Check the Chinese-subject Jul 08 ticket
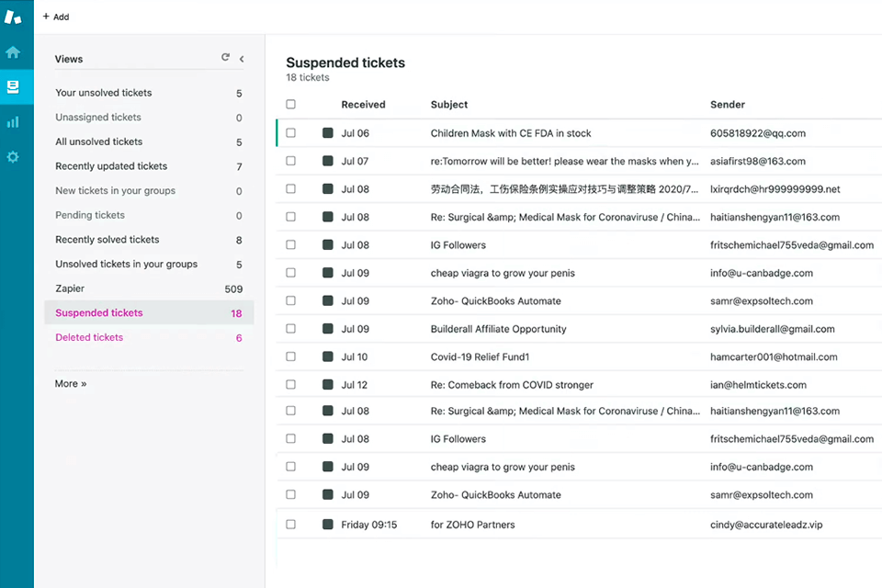The width and height of the screenshot is (882, 588). (x=291, y=189)
